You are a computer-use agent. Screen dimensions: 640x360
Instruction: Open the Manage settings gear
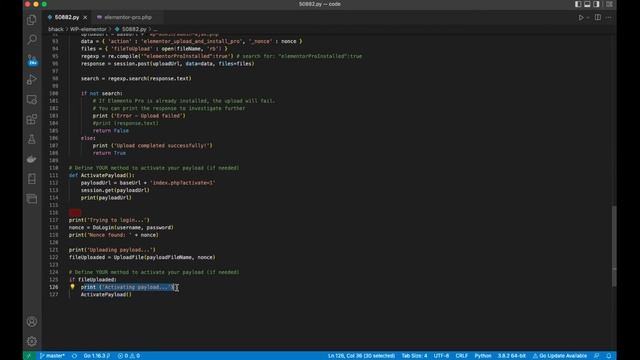coord(31,341)
